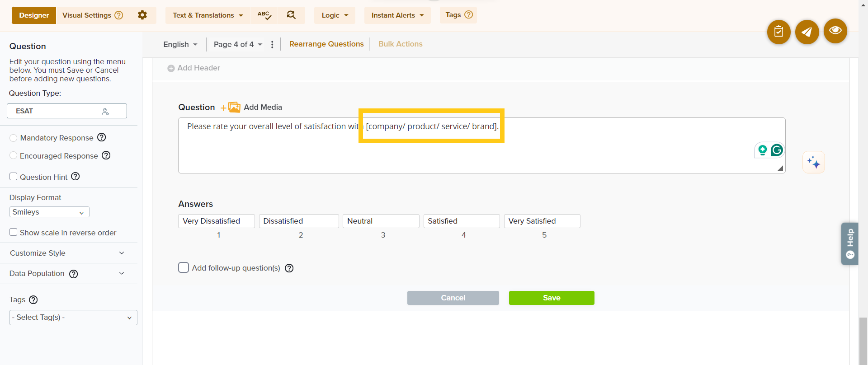This screenshot has width=868, height=365.
Task: Click the Very Satisfied answer field
Action: (x=542, y=221)
